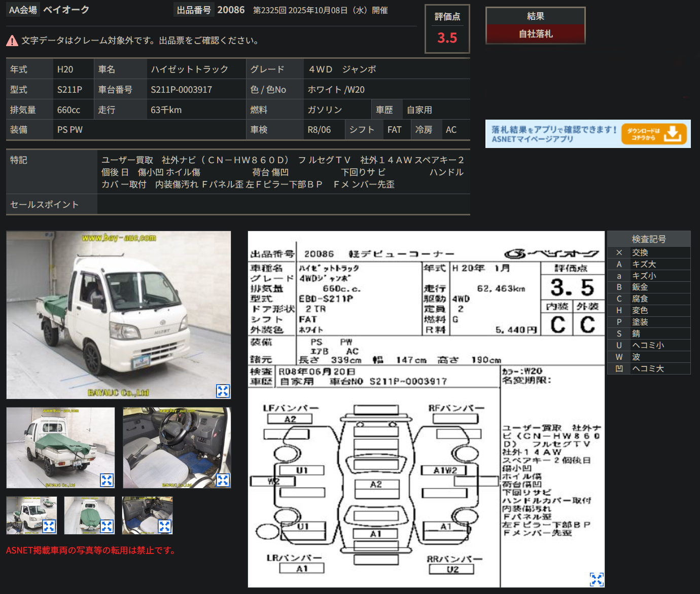
Task: Expand the small green cover rear thumbnail
Action: [107, 526]
